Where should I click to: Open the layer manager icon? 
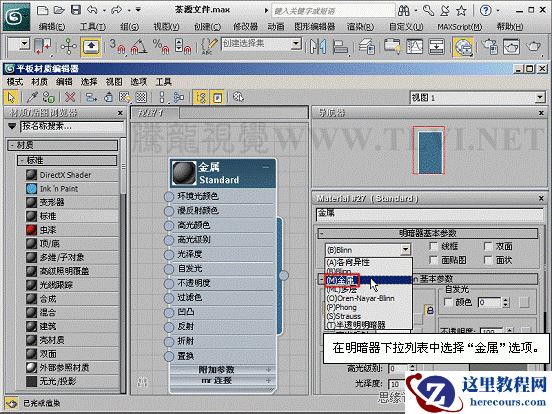pos(366,46)
